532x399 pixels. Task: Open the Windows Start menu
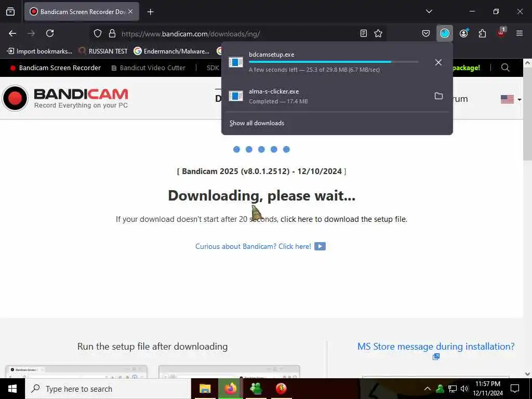(12, 389)
